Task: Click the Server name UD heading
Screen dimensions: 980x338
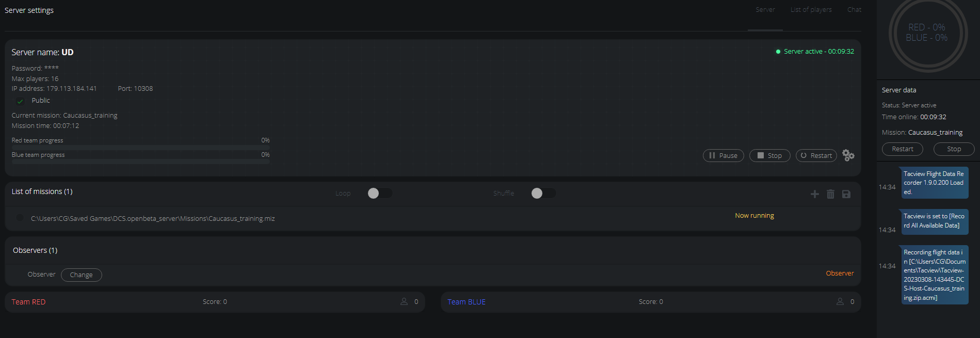Action: [42, 52]
